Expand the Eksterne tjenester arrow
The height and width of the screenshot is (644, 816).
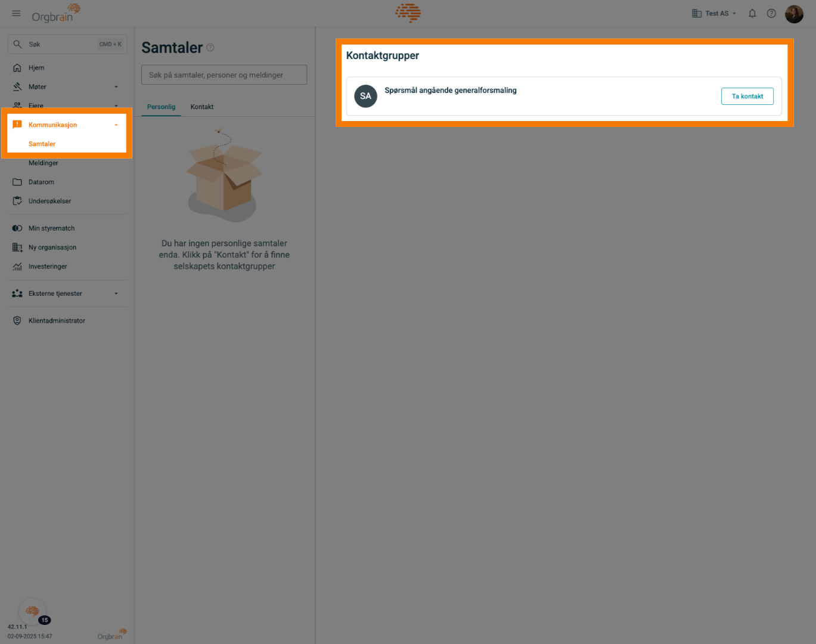(116, 293)
